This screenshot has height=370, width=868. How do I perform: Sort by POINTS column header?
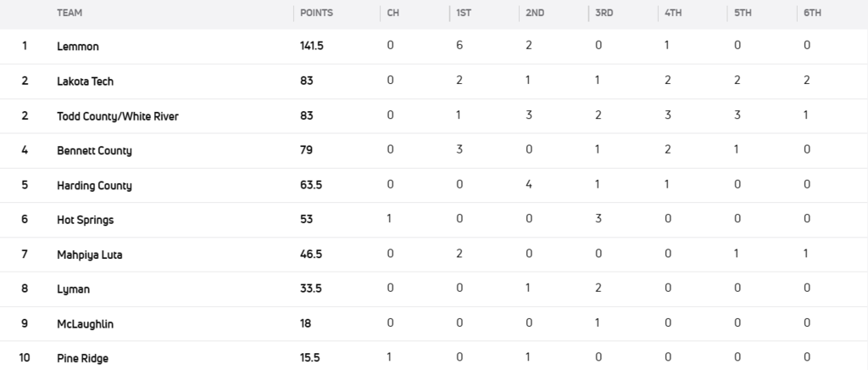click(x=317, y=14)
